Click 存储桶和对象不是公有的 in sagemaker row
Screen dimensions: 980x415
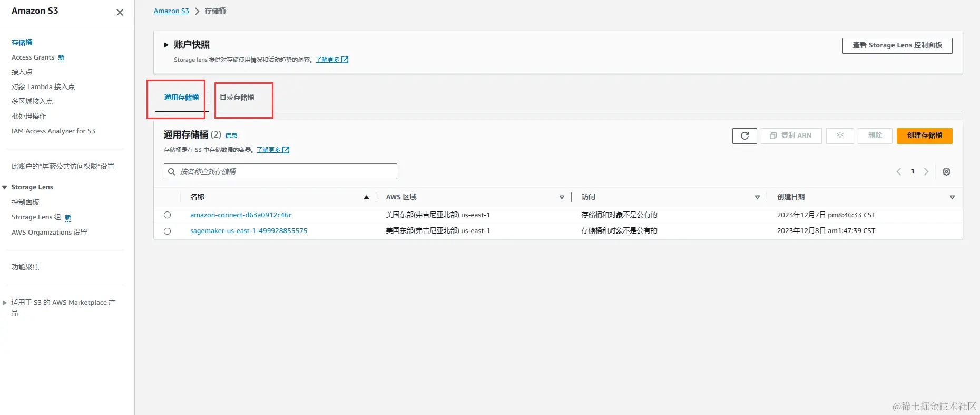tap(619, 230)
